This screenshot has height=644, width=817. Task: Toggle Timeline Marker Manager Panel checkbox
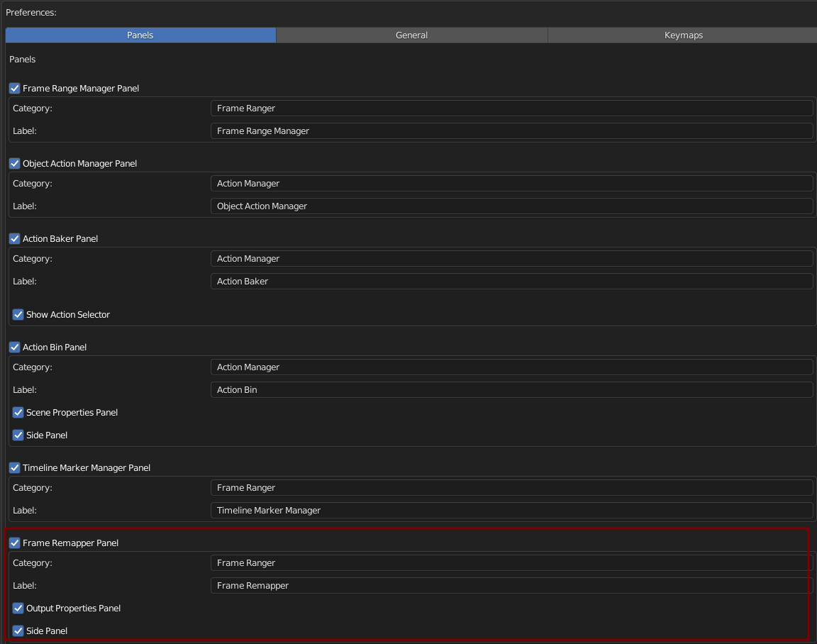(x=15, y=468)
